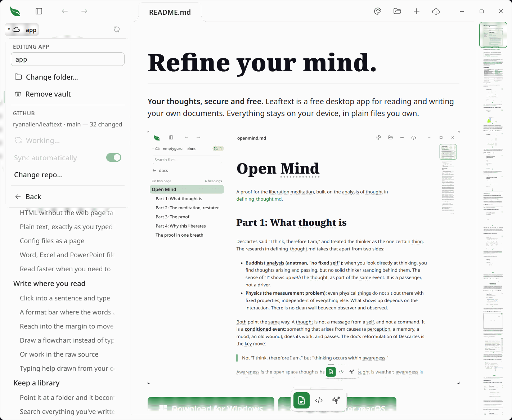Go to 'Point it at a folder' entry
This screenshot has height=420, width=512.
(67, 398)
